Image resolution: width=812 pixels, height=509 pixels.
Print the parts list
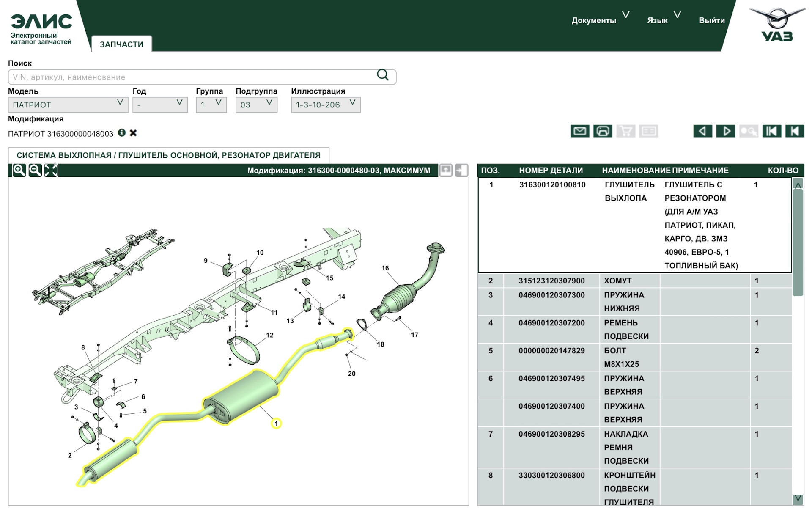[x=603, y=131]
